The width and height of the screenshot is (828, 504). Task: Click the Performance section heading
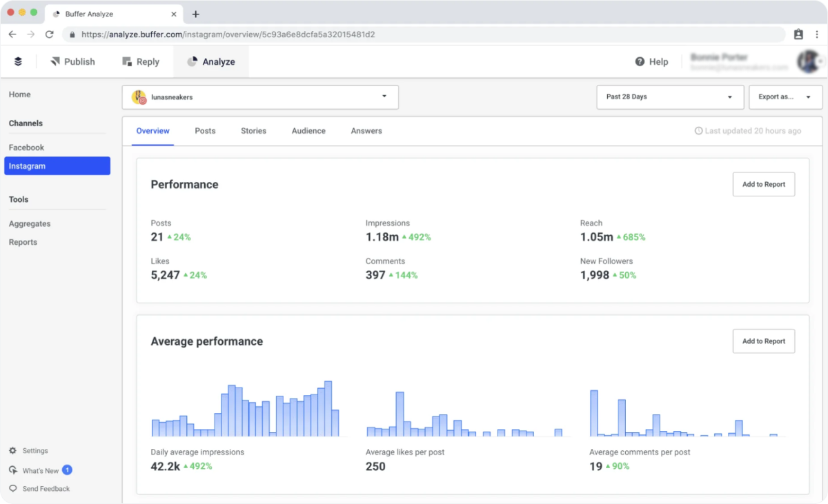(x=184, y=185)
